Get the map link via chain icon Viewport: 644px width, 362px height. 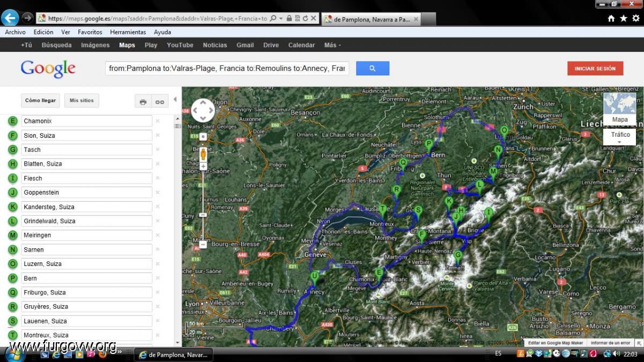coord(159,101)
